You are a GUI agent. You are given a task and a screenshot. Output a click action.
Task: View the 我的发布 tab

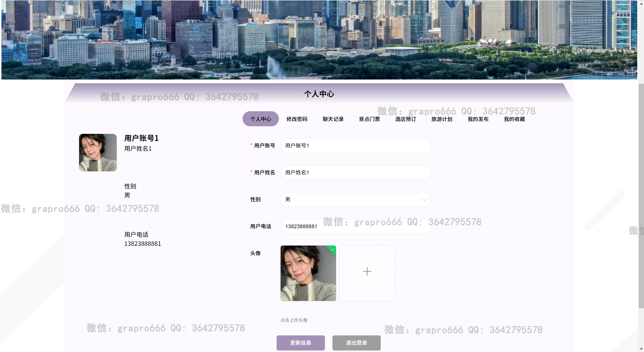click(x=478, y=119)
